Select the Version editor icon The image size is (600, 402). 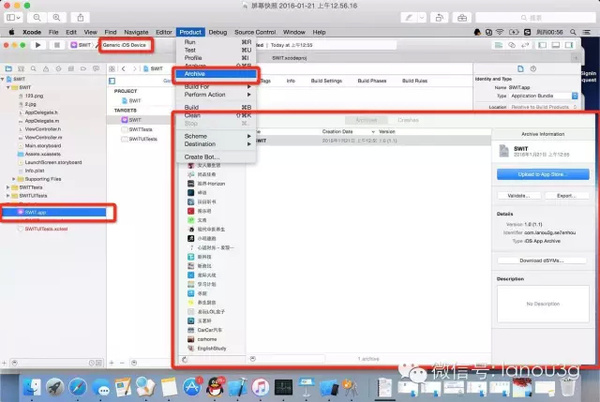525,45
